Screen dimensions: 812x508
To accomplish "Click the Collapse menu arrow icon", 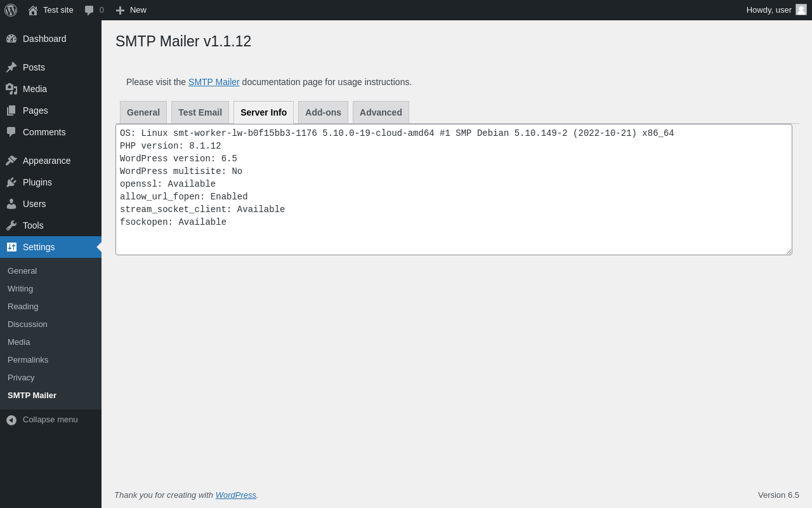I will pyautogui.click(x=11, y=420).
